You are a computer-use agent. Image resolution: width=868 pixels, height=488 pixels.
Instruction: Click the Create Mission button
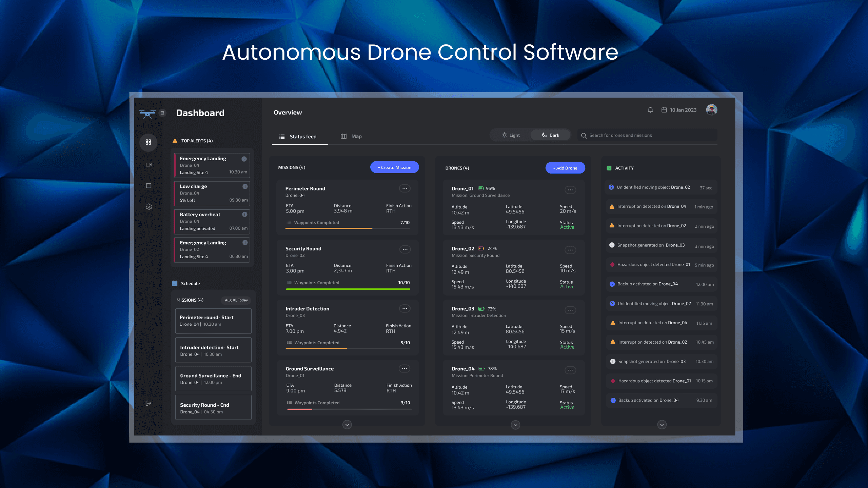[x=394, y=167]
